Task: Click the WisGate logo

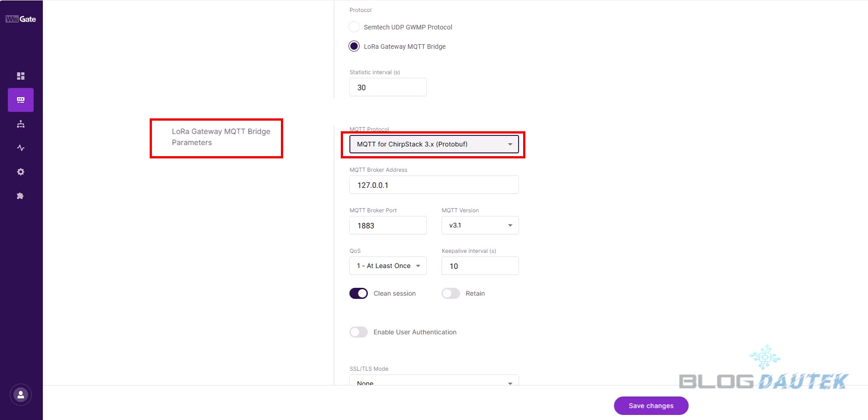Action: pyautogui.click(x=21, y=19)
